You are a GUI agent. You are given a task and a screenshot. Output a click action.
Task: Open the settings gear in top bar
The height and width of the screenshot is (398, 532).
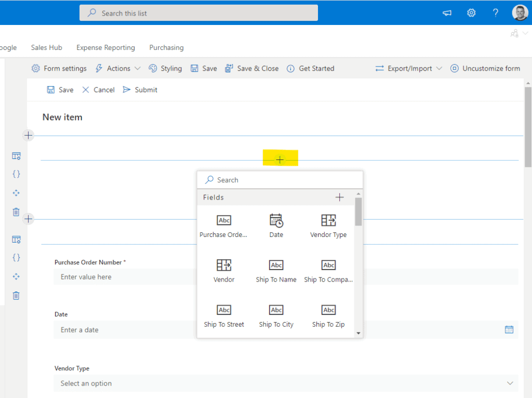coord(471,13)
